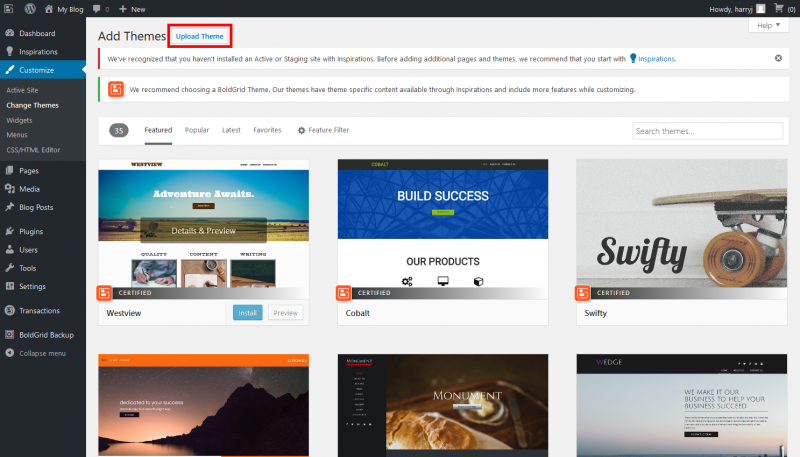
Task: Install the Westview theme
Action: coord(247,312)
